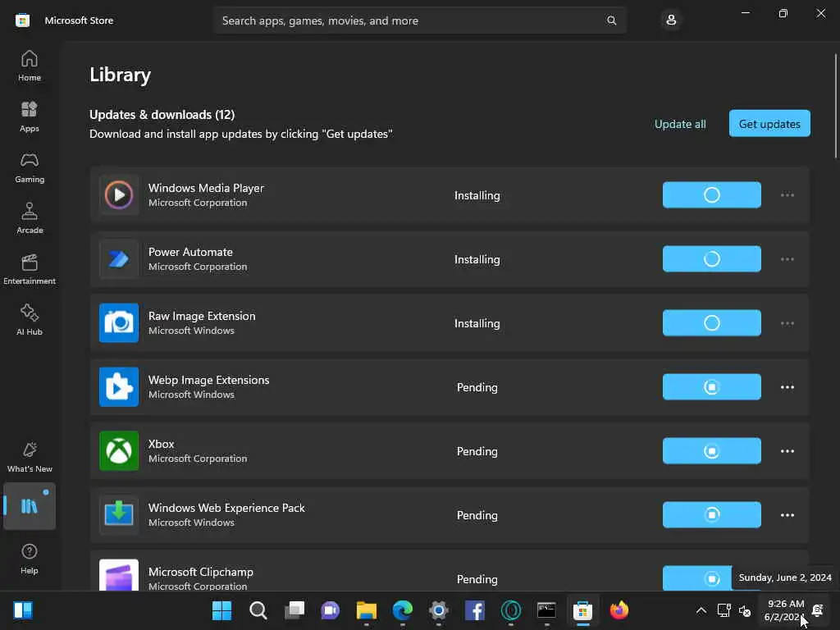Click the Microsoft Store logo icon
The height and width of the screenshot is (630, 840).
click(x=22, y=21)
